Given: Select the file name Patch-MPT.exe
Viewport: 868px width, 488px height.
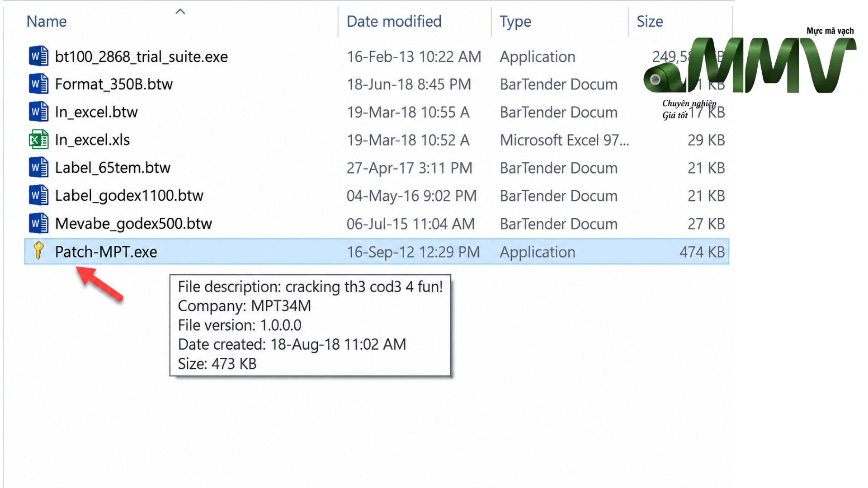Looking at the screenshot, I should pos(106,252).
